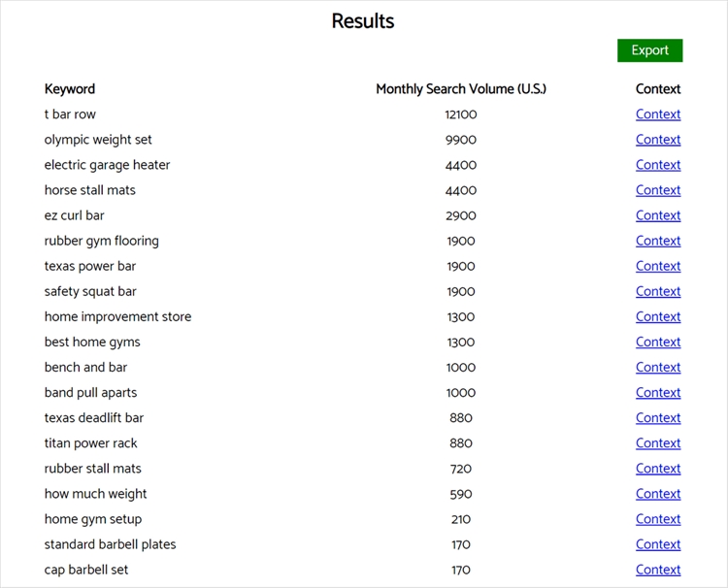Open Context link for ez curl bar
Viewport: 728px width, 588px height.
click(658, 215)
